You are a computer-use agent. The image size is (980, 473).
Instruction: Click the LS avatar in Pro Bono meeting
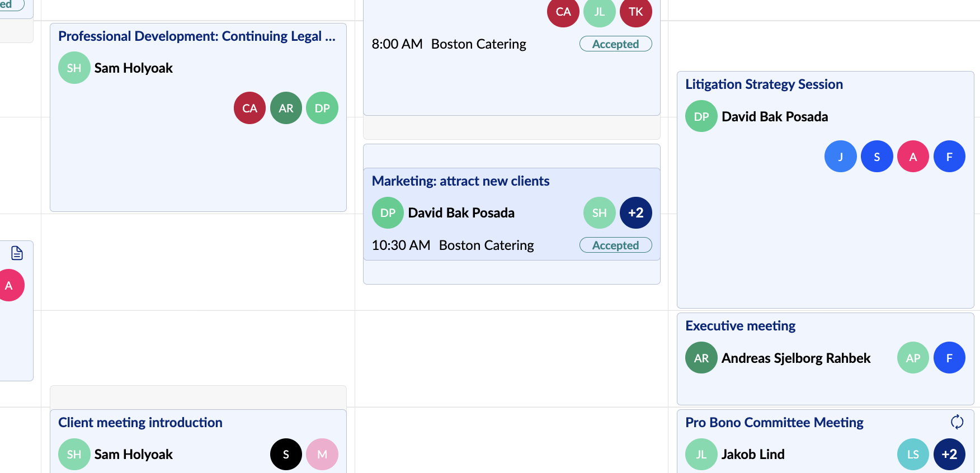click(913, 455)
